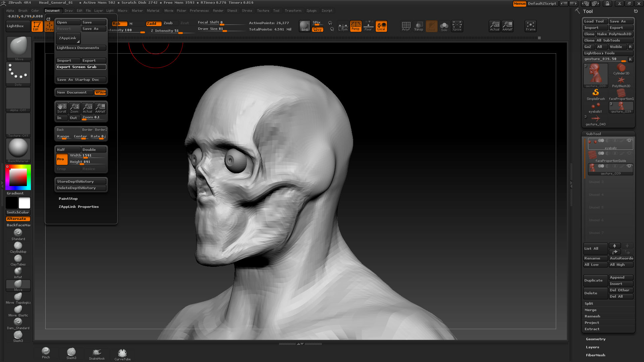
Task: Open the Brush menu
Action: 23,11
